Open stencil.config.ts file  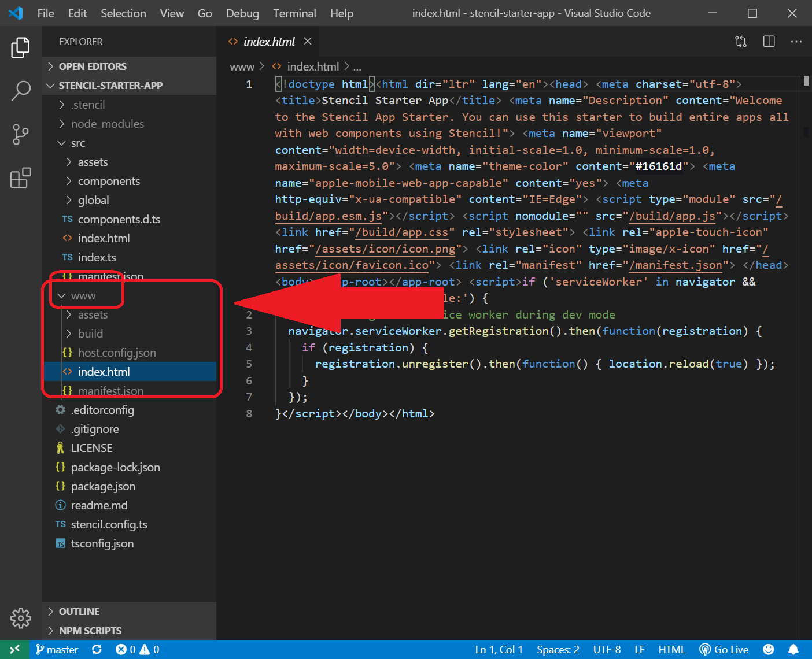click(130, 524)
